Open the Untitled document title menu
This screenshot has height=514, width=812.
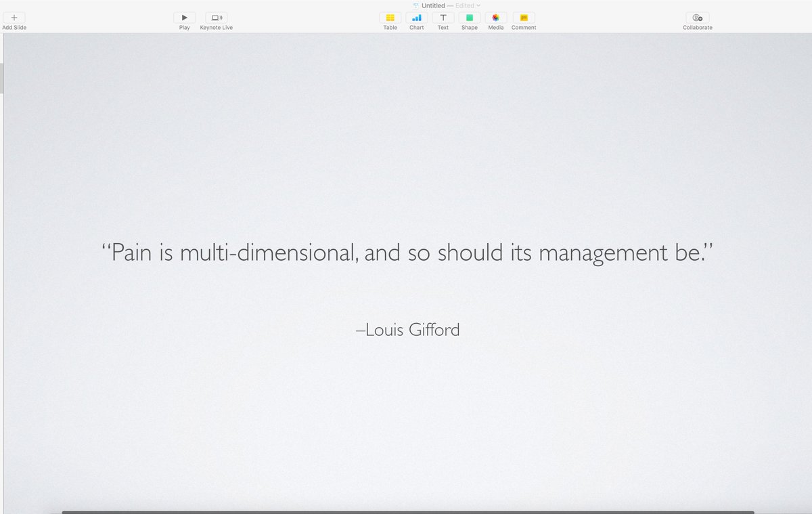(432, 5)
